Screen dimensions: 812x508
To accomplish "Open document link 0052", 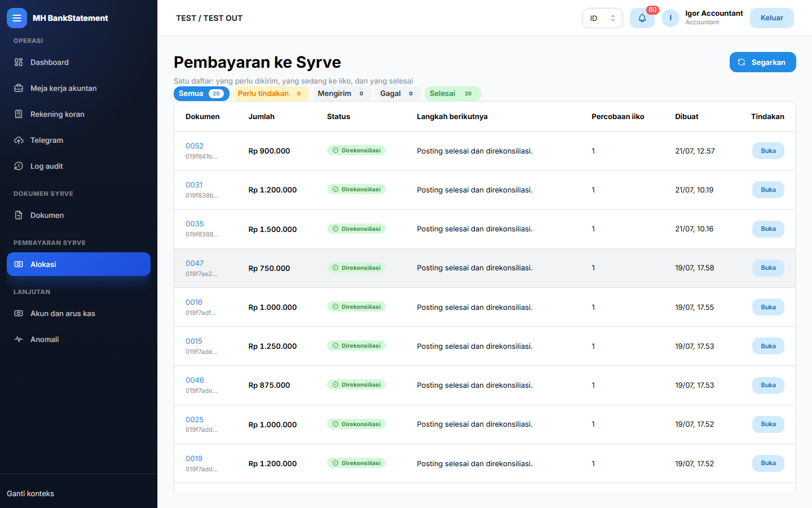I will click(x=195, y=146).
